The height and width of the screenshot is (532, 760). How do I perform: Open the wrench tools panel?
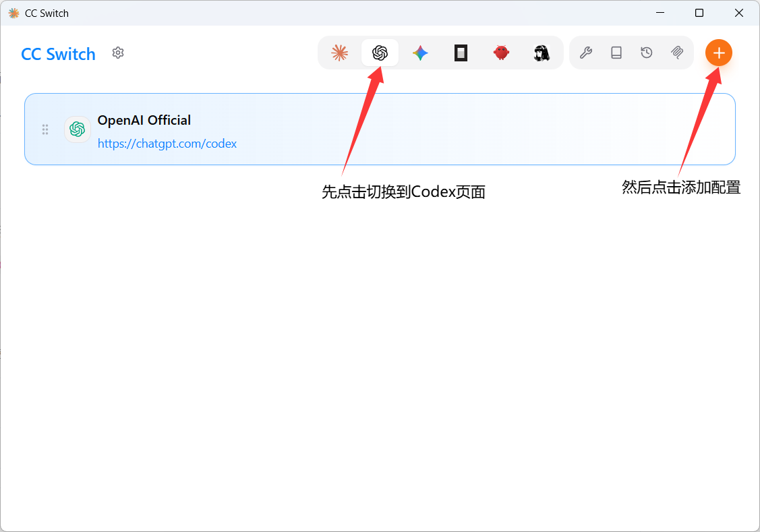pos(585,52)
